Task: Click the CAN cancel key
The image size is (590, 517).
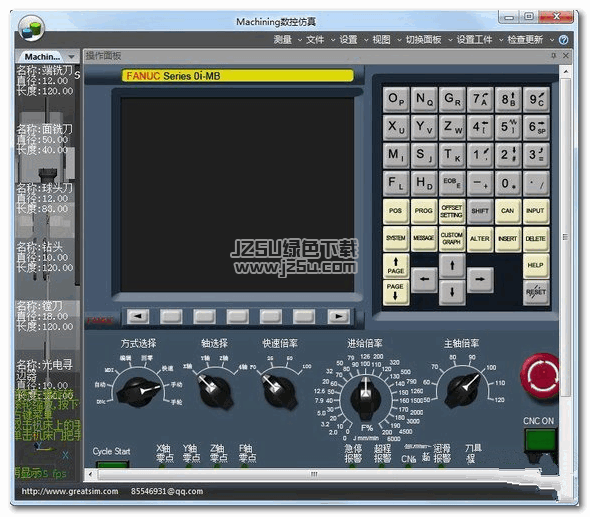Action: coord(508,211)
